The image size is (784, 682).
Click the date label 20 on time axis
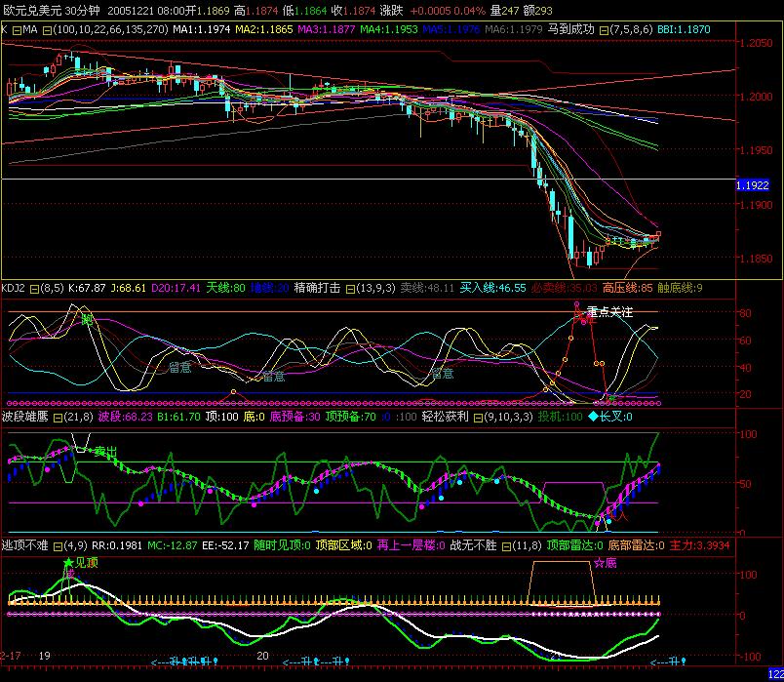tap(263, 656)
